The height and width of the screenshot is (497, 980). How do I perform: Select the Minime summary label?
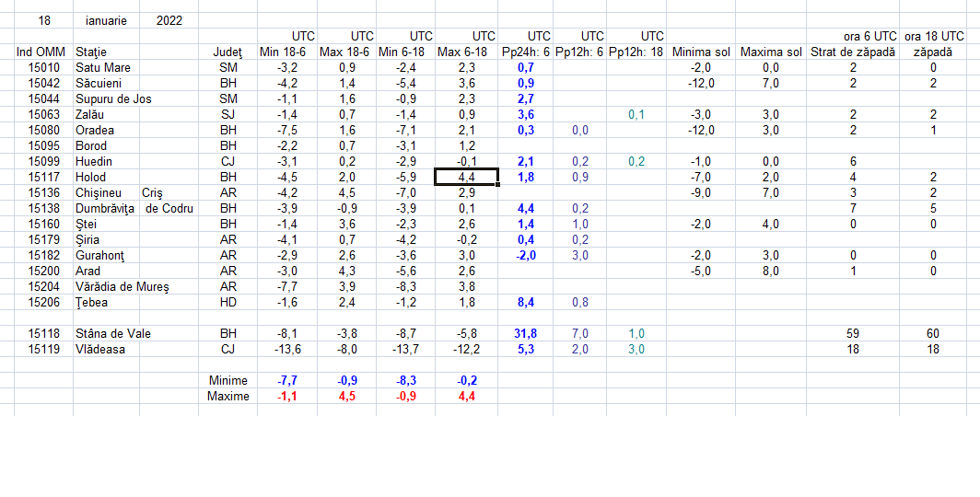[x=228, y=380]
